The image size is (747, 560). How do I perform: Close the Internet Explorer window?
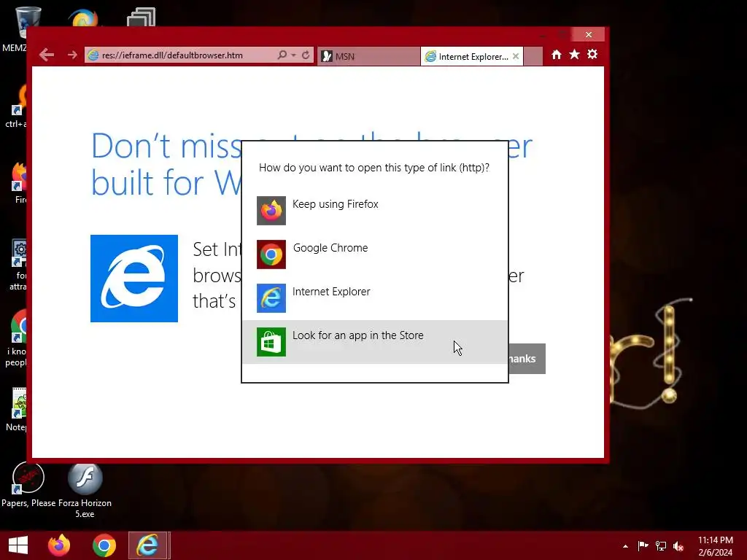[x=589, y=35]
